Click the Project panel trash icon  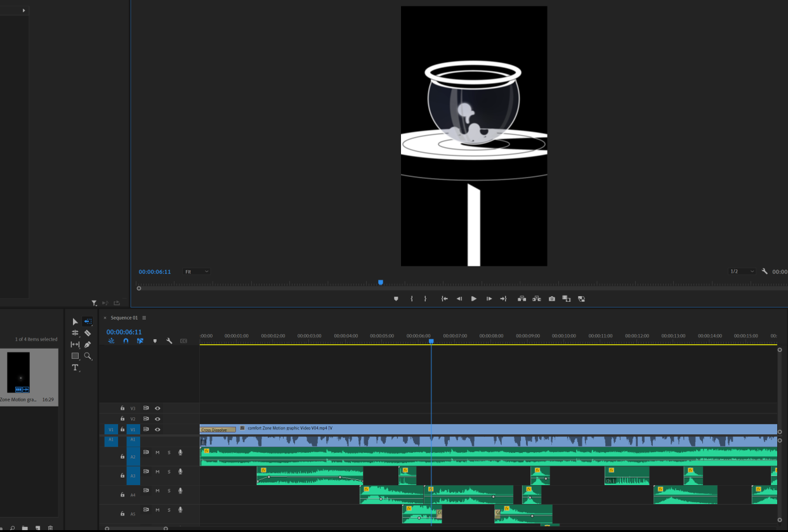(x=51, y=528)
